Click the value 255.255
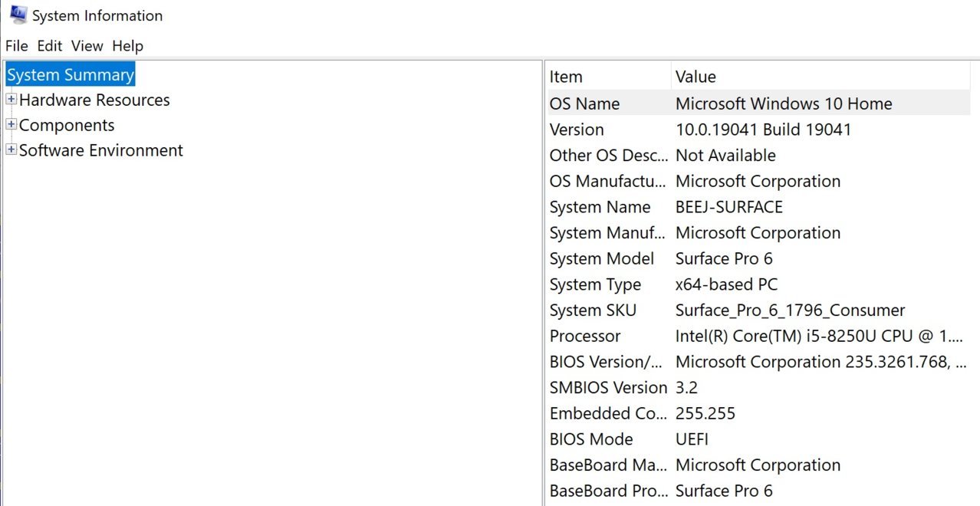 [705, 414]
